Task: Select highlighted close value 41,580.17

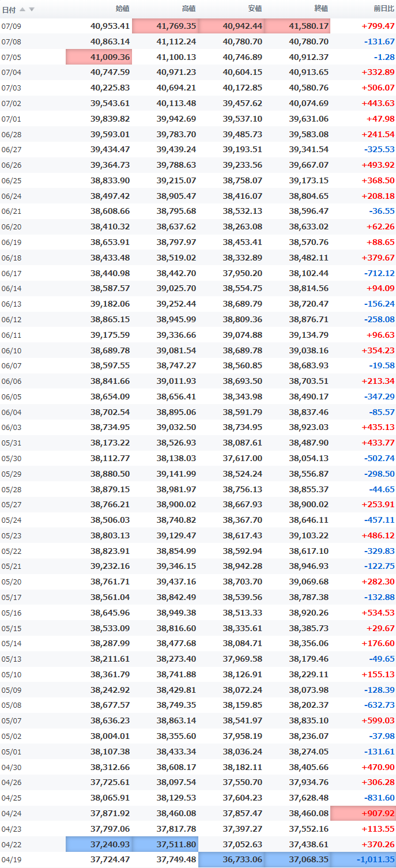Action: (x=297, y=26)
